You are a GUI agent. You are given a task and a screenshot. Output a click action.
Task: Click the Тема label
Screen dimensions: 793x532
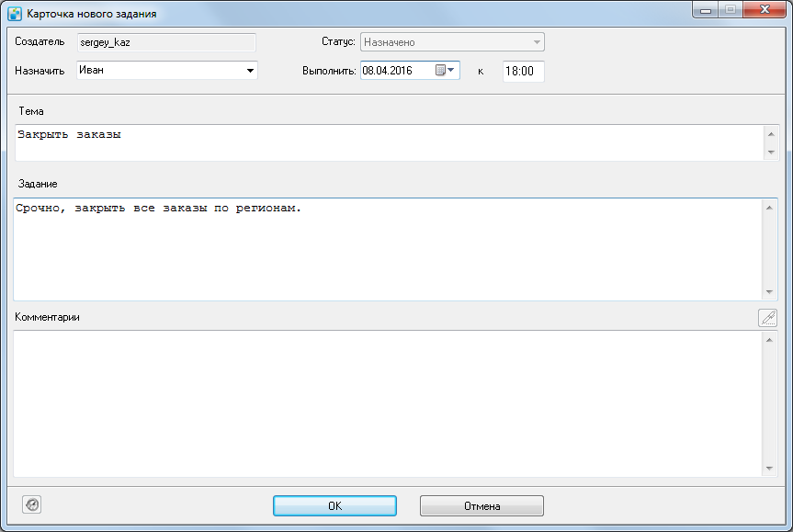[x=31, y=111]
